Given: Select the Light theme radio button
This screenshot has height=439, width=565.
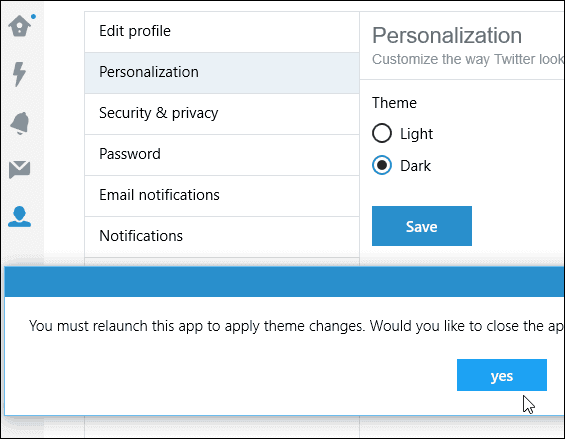Looking at the screenshot, I should 382,133.
